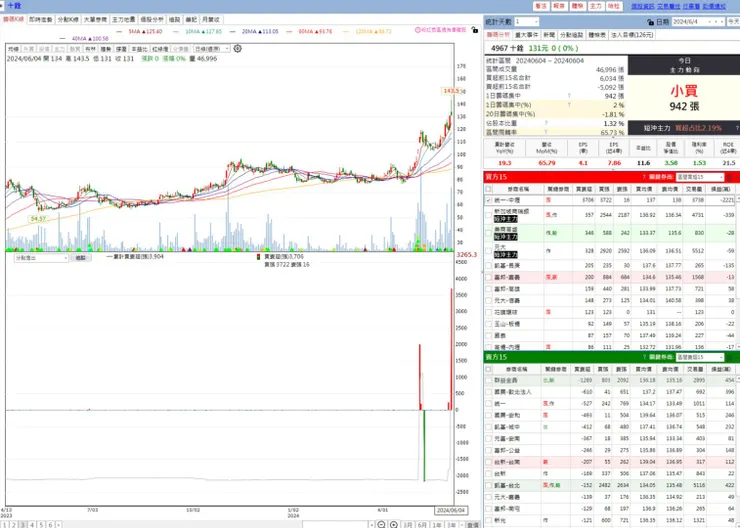Tick the checkbox for 花旗環球 row

488,312
